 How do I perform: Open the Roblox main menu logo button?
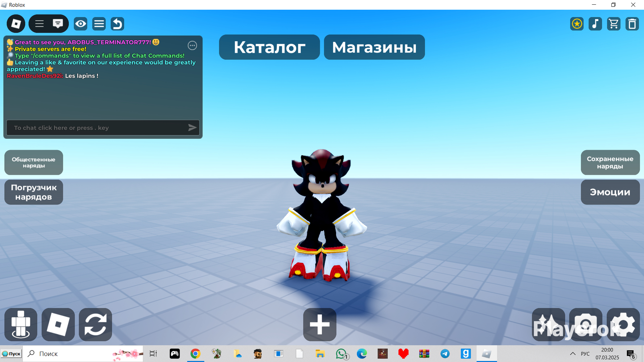[16, 24]
